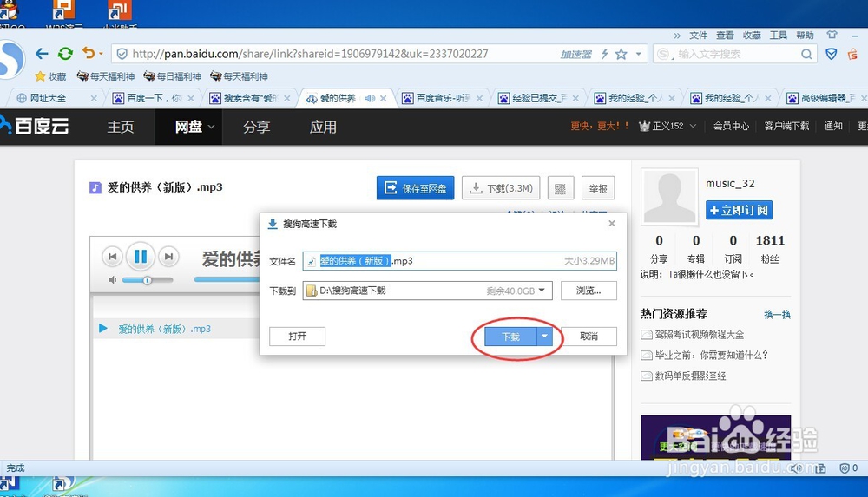Click the blue 下载 button in dialog
The image size is (868, 497).
tap(510, 337)
